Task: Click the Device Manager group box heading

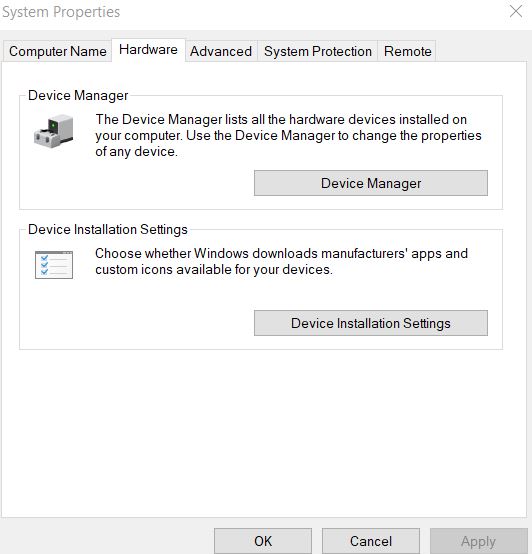Action: 78,96
